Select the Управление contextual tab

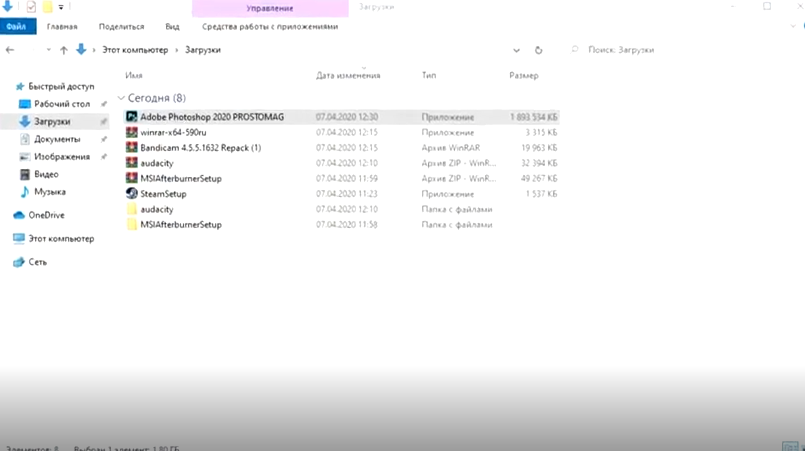[x=270, y=8]
